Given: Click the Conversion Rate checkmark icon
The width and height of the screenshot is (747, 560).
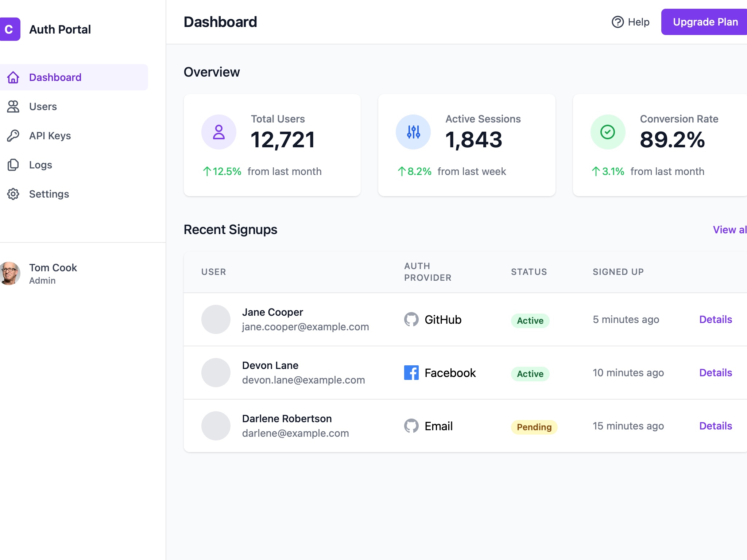Looking at the screenshot, I should point(607,132).
